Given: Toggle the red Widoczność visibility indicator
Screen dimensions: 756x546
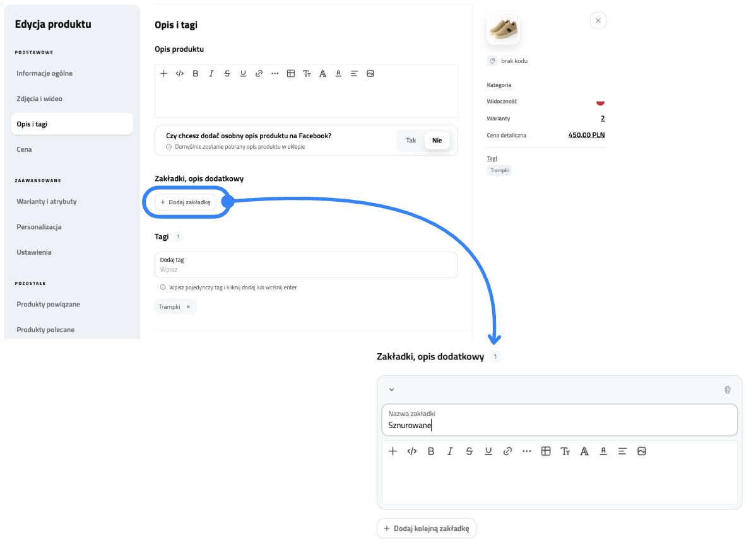Looking at the screenshot, I should [x=600, y=102].
